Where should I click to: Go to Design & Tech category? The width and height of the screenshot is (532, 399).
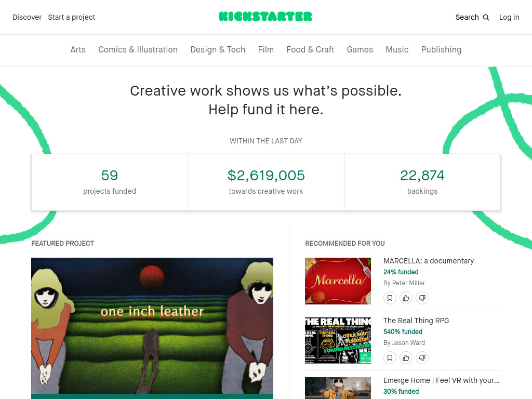(218, 49)
